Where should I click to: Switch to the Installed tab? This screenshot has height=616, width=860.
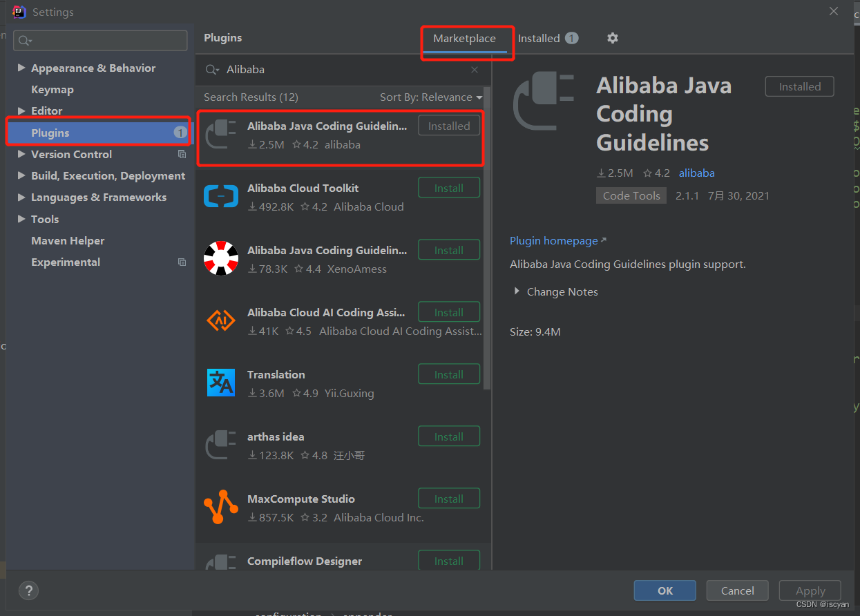(548, 38)
